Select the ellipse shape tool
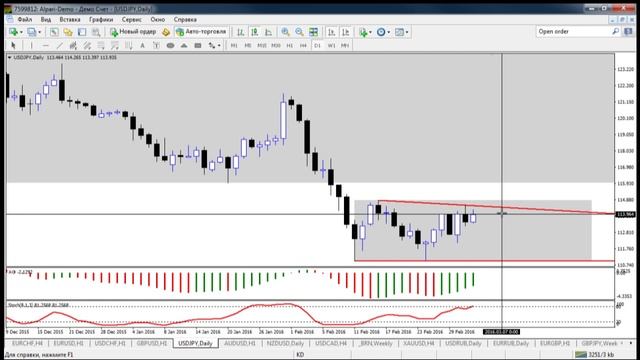This screenshot has width=640, height=360. 170,45
